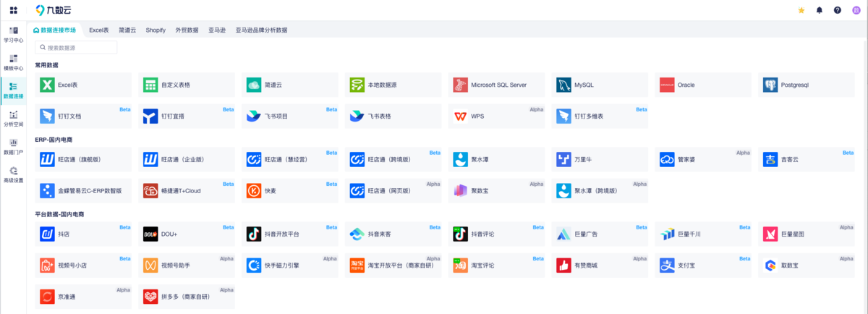Image resolution: width=868 pixels, height=314 pixels.
Task: Select the 抖音开放平台 card
Action: coord(291,234)
